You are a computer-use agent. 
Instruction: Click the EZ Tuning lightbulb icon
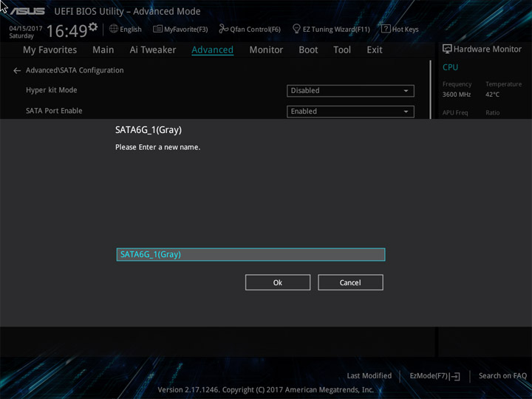tap(296, 29)
